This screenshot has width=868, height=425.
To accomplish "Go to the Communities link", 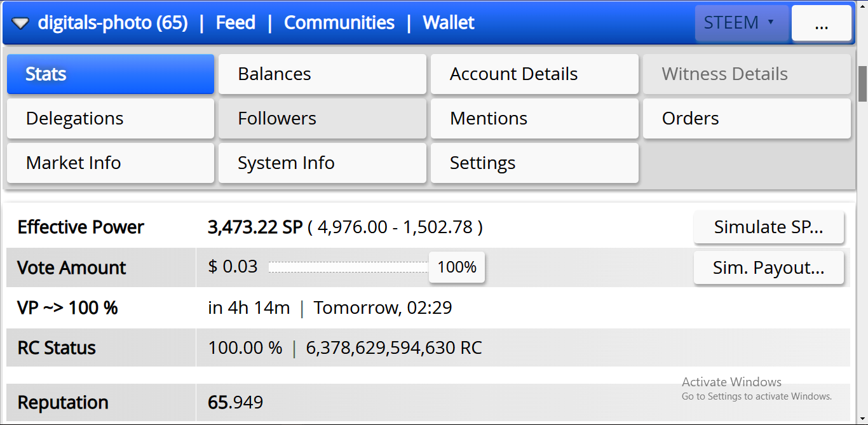I will [339, 23].
